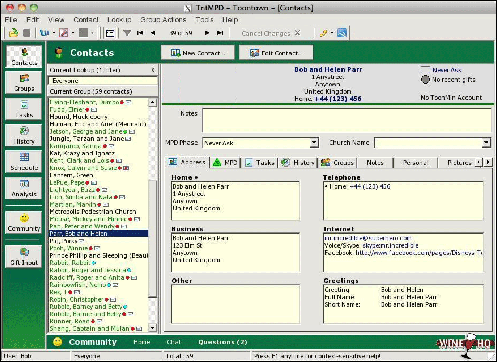Switch to the Address tab
The image size is (497, 362).
pyautogui.click(x=188, y=162)
